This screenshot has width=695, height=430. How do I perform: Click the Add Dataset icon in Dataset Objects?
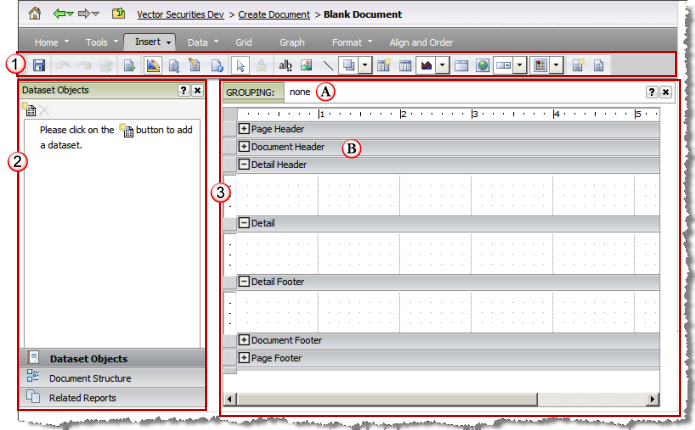29,109
